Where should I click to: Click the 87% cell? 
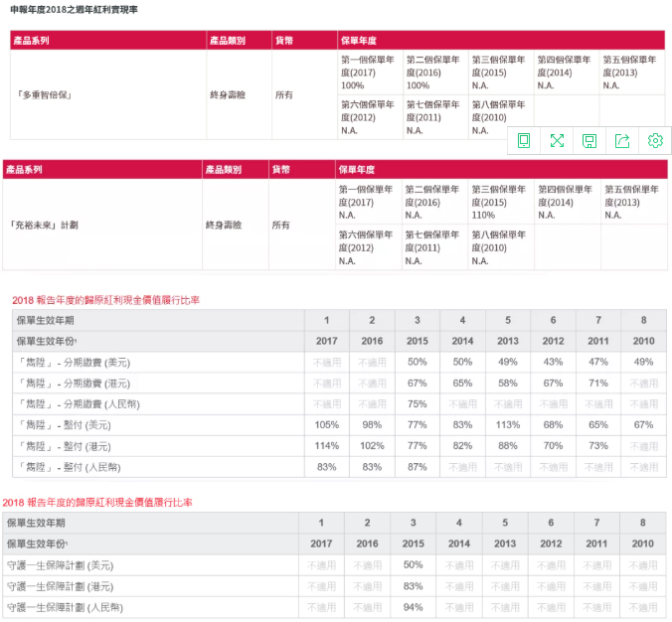pyautogui.click(x=417, y=467)
